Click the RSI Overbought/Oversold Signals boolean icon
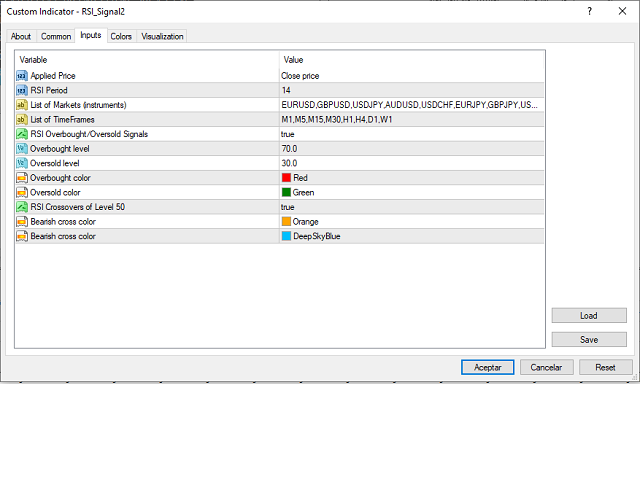This screenshot has height=480, width=640. [22, 134]
